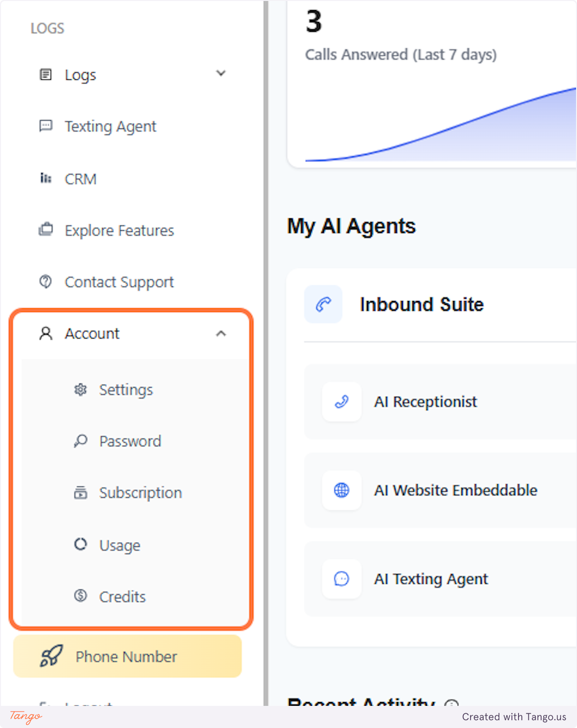Select the Account user icon

[x=45, y=333]
